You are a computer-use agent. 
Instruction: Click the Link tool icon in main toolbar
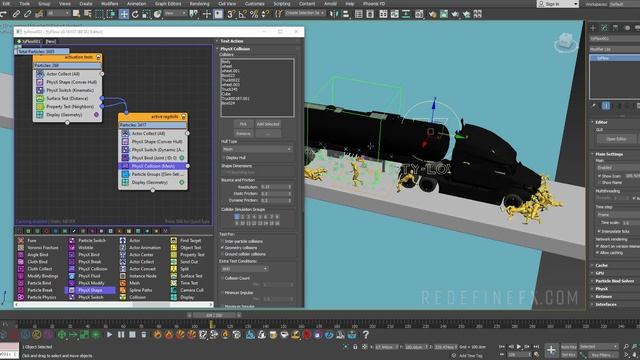16,14
